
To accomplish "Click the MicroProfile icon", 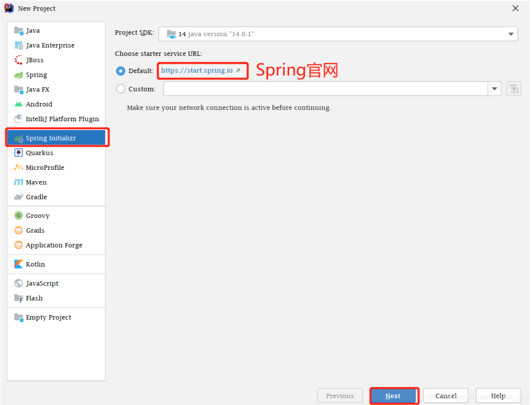I will coord(19,168).
